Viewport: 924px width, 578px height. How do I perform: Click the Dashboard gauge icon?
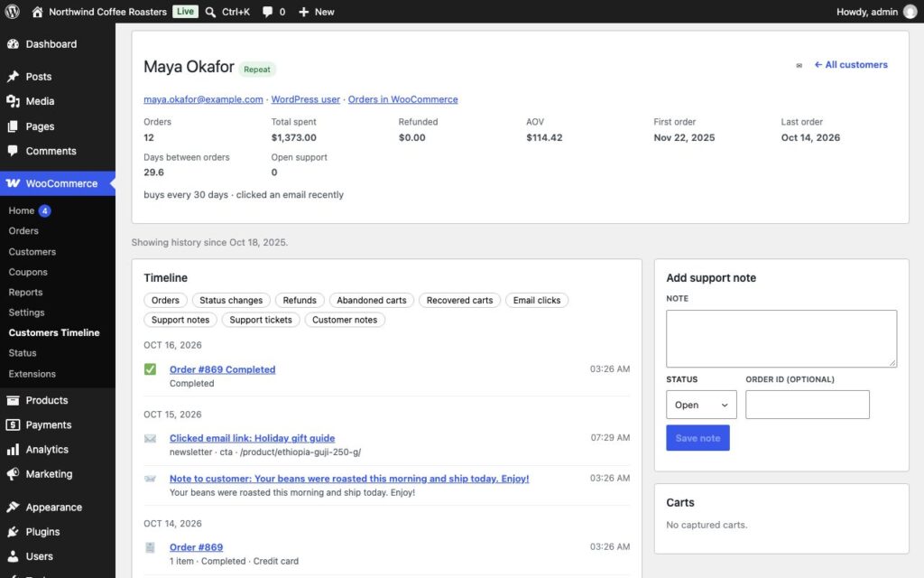(x=13, y=44)
